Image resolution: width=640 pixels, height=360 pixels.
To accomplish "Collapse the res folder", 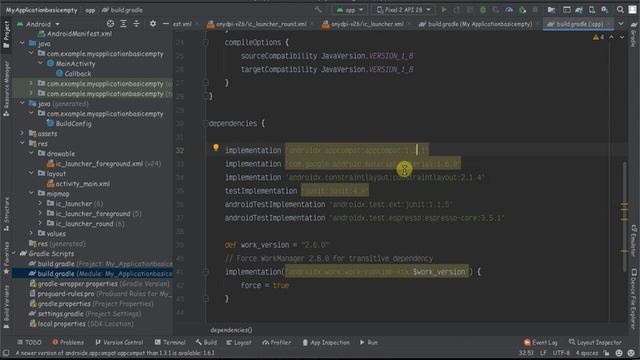I will click(22, 144).
